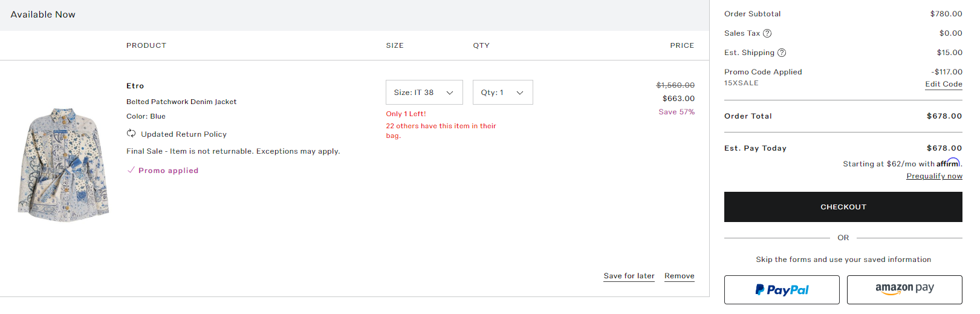The image size is (980, 314).
Task: Pay using the PayPal button
Action: click(x=782, y=290)
